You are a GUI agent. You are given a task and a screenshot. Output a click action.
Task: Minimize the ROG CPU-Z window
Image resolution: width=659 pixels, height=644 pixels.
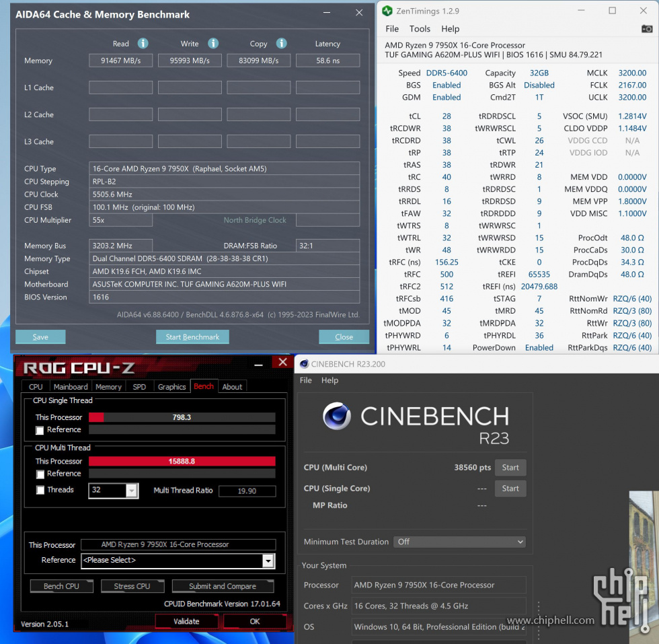point(258,365)
